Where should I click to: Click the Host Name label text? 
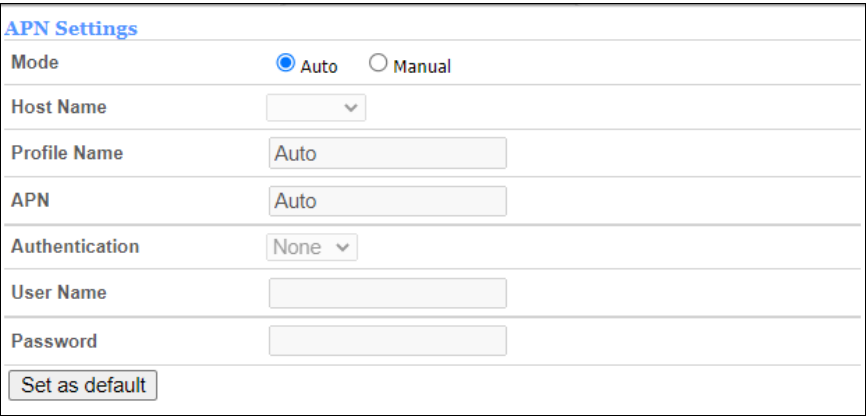coord(58,107)
